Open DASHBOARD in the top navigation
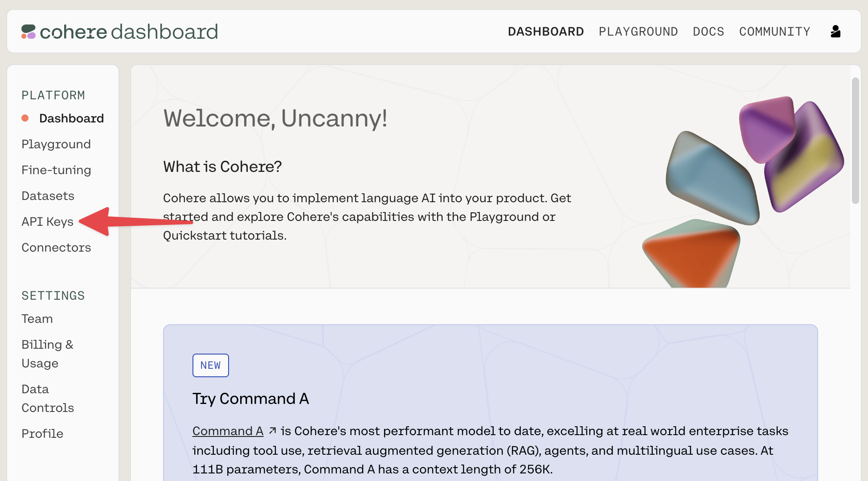Screen dimensions: 868x481 (x=546, y=32)
